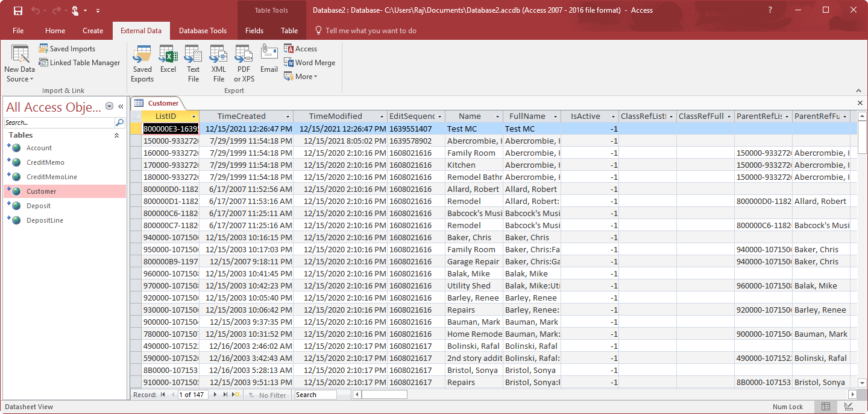Open the Account table in the navigation pane
Viewport: 868px width, 414px height.
(x=65, y=148)
